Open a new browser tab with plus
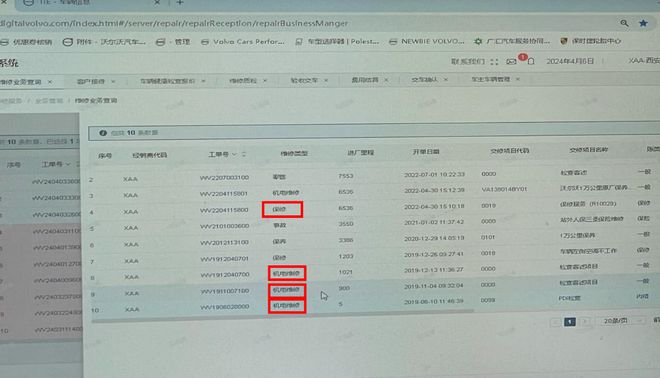Viewport: 660px width, 378px height. pyautogui.click(x=180, y=3)
